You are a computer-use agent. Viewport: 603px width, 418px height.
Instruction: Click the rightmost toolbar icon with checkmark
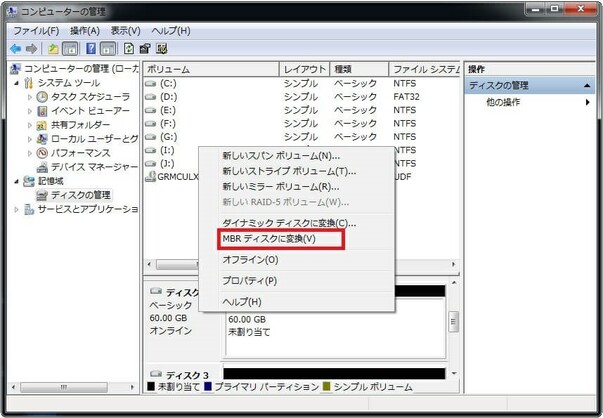(x=161, y=49)
